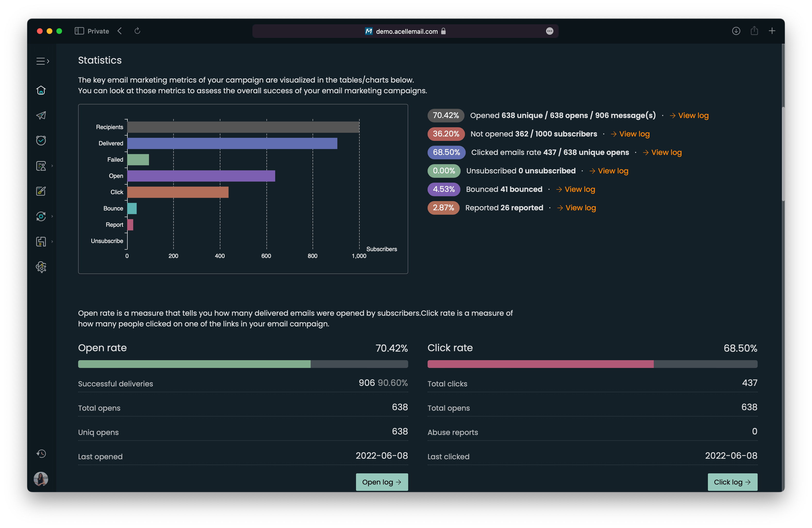This screenshot has height=528, width=812.
Task: Click the Open rate progress bar
Action: click(x=243, y=364)
